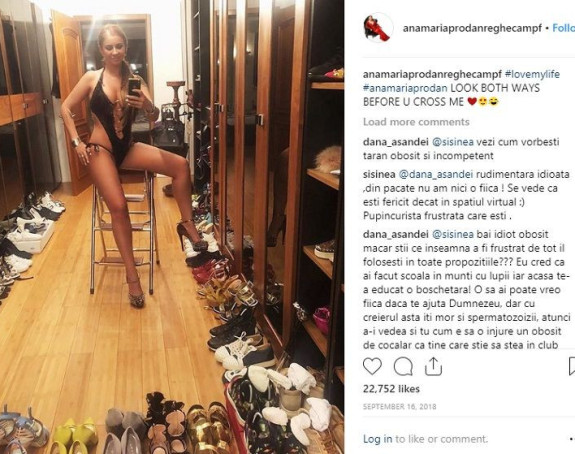Open the more options dots at bottom
The image size is (575, 454).
572,439
